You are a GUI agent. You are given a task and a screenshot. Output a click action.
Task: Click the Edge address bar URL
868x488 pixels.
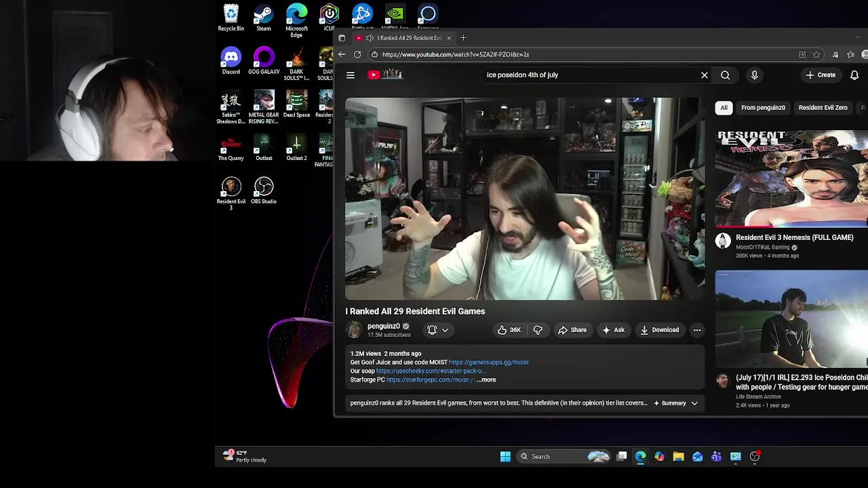(x=455, y=54)
